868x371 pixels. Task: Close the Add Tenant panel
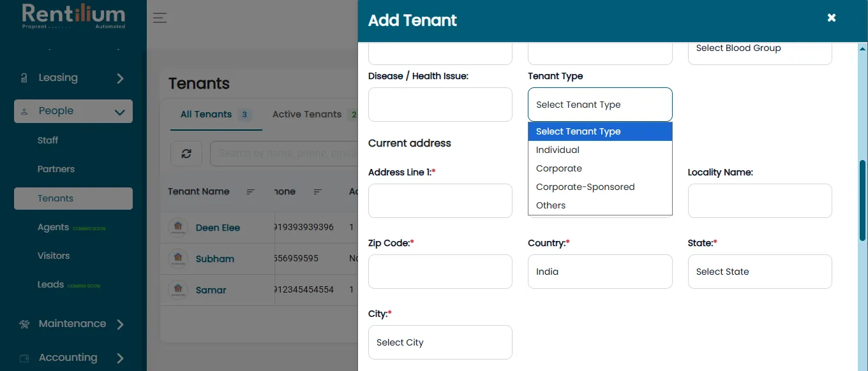tap(832, 18)
